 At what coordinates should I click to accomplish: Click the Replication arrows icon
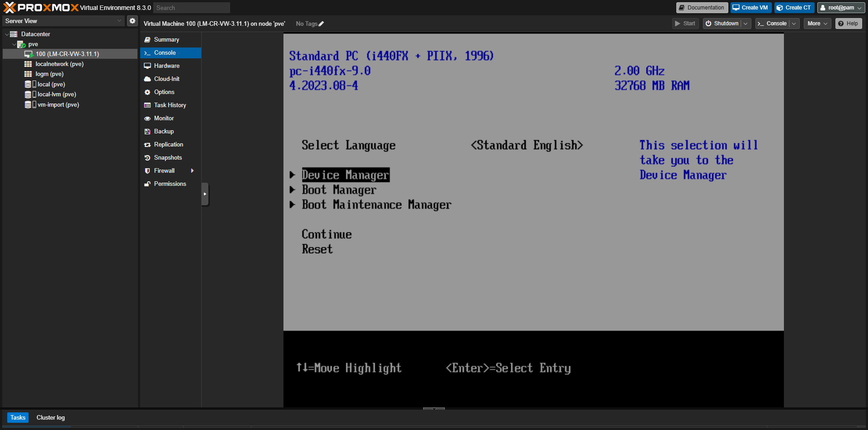click(x=148, y=144)
